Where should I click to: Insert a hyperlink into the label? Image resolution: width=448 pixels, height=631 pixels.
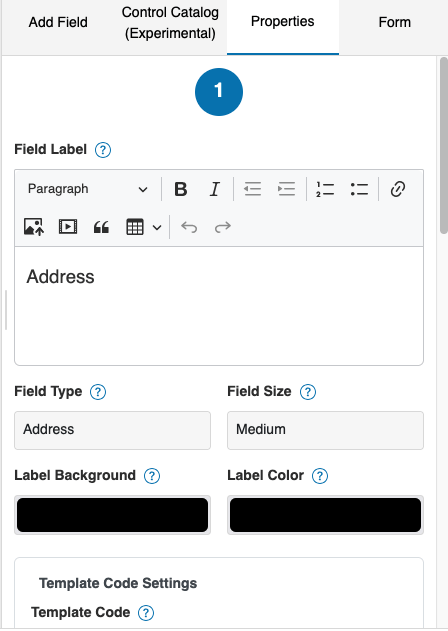coord(398,189)
